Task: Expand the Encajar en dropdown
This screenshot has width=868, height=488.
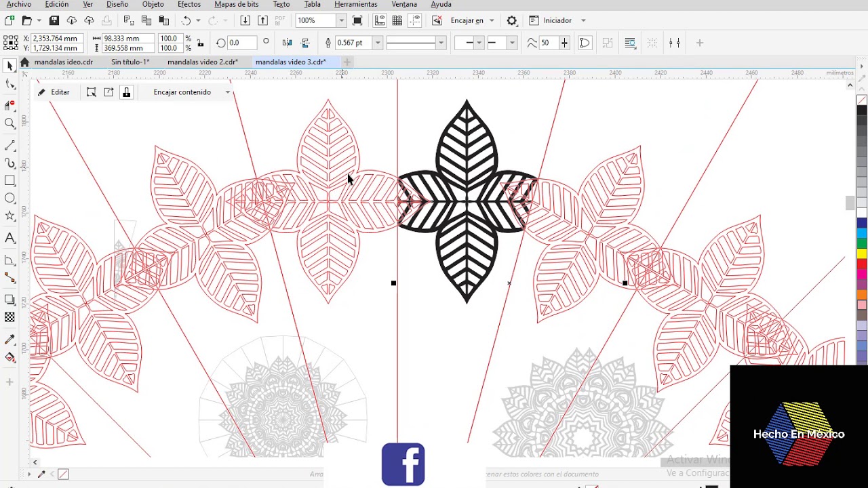Action: [x=492, y=20]
